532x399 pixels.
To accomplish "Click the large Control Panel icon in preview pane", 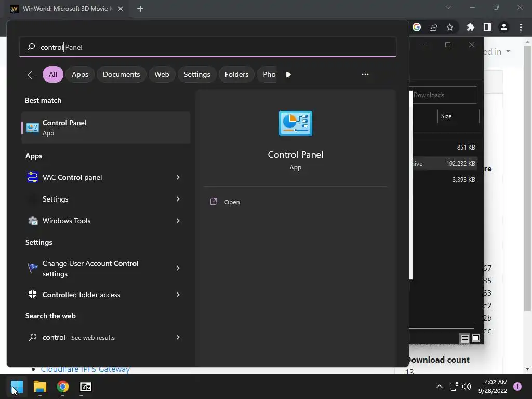I will [x=295, y=123].
